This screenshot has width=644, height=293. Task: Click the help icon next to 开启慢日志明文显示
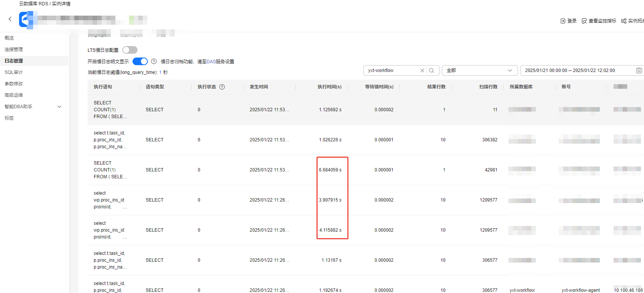point(154,61)
